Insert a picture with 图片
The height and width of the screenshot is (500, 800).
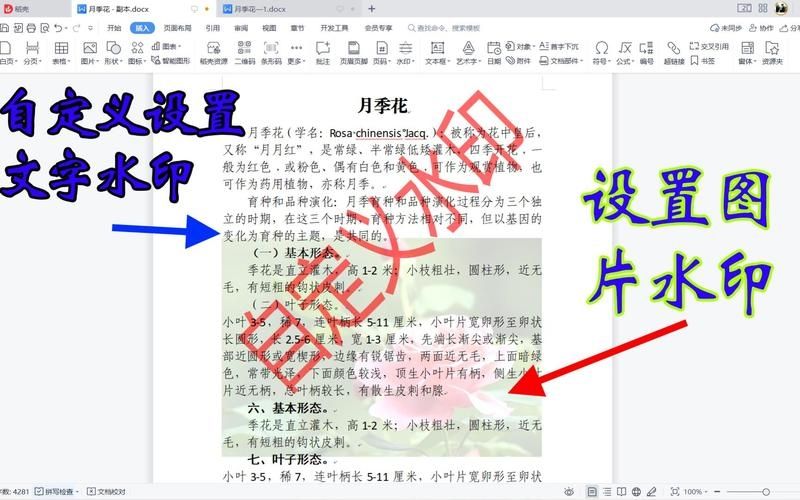tap(90, 54)
